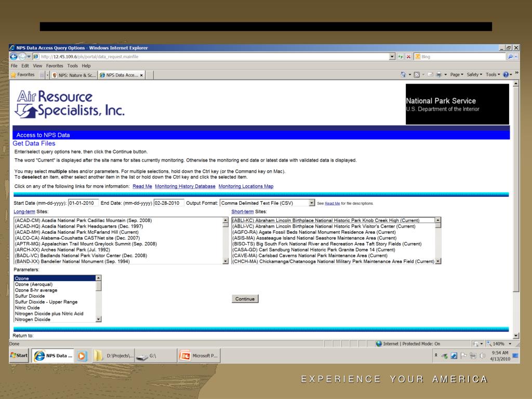Launch Windows Media Player from taskbar
The height and width of the screenshot is (399, 532).
coord(82,356)
